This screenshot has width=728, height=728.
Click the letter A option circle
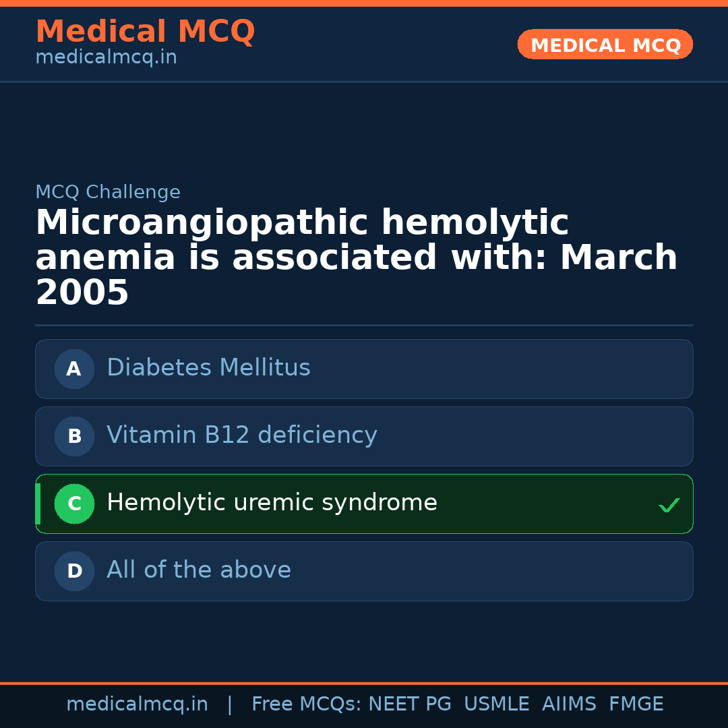click(74, 369)
